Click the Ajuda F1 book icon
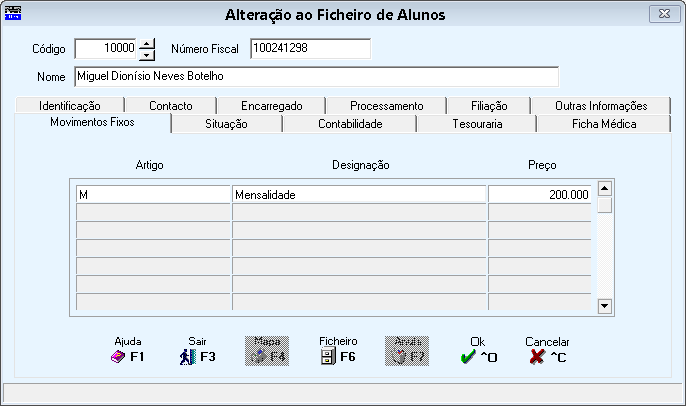 tap(118, 357)
